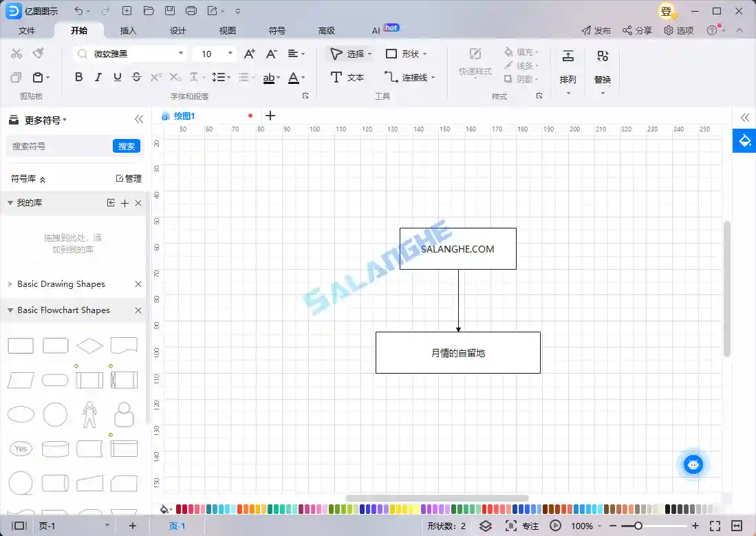Open the layers icon in status bar
This screenshot has height=536, width=756.
pos(484,526)
